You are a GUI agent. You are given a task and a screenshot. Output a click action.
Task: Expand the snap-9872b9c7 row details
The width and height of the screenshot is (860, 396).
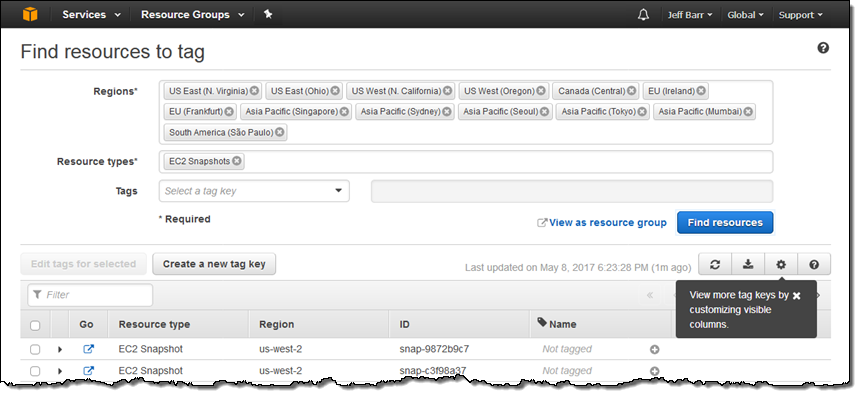coord(60,349)
